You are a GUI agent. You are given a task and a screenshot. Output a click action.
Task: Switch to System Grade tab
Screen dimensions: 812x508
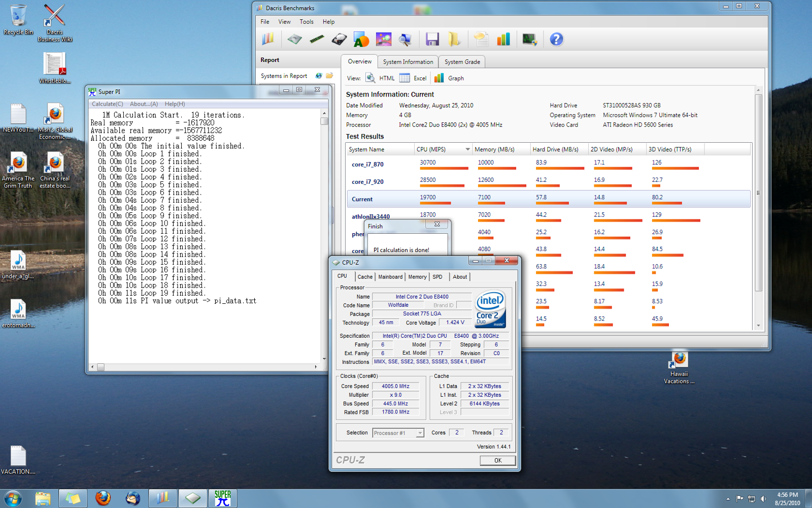point(462,61)
